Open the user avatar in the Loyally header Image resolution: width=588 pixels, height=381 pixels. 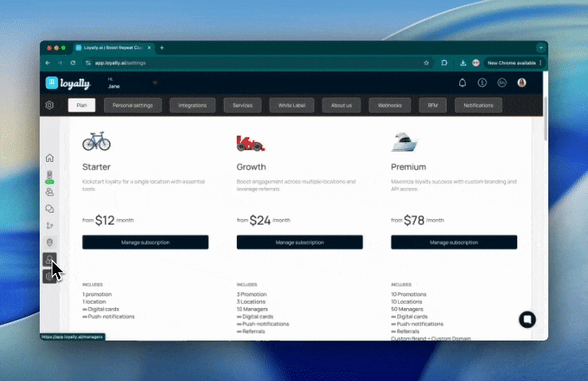(x=521, y=83)
